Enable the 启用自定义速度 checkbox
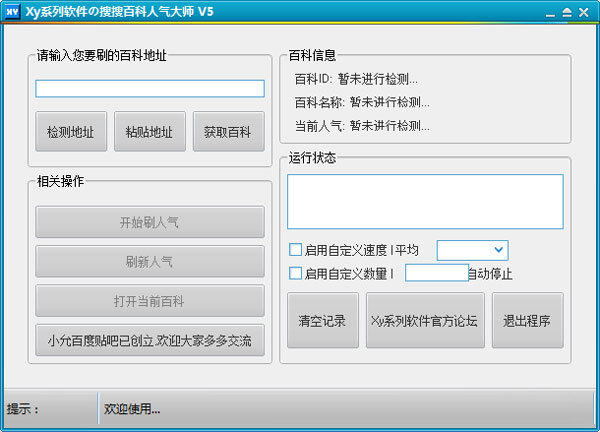600x432 pixels. [295, 250]
